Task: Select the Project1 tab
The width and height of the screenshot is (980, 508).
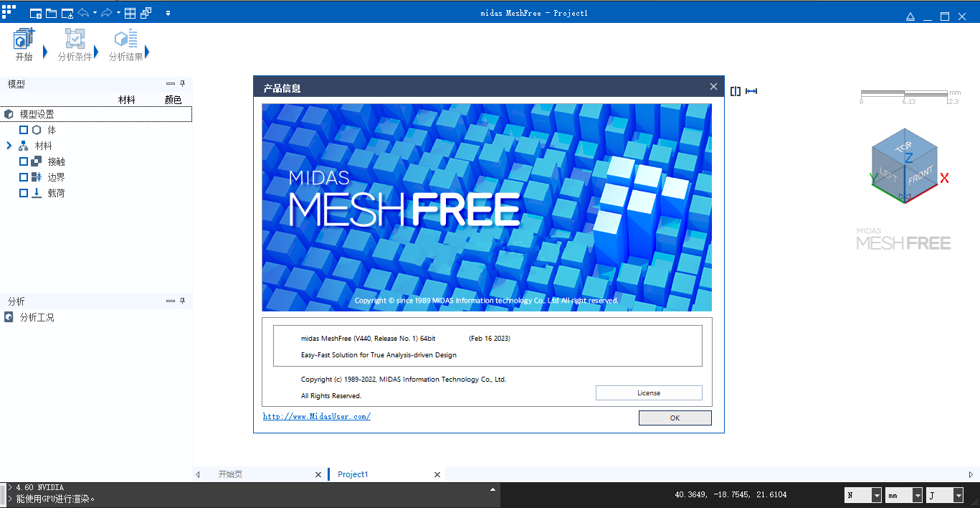Action: tap(353, 474)
